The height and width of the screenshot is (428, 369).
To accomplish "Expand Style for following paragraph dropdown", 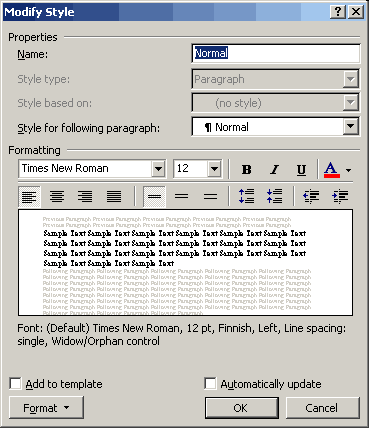I will click(x=350, y=126).
